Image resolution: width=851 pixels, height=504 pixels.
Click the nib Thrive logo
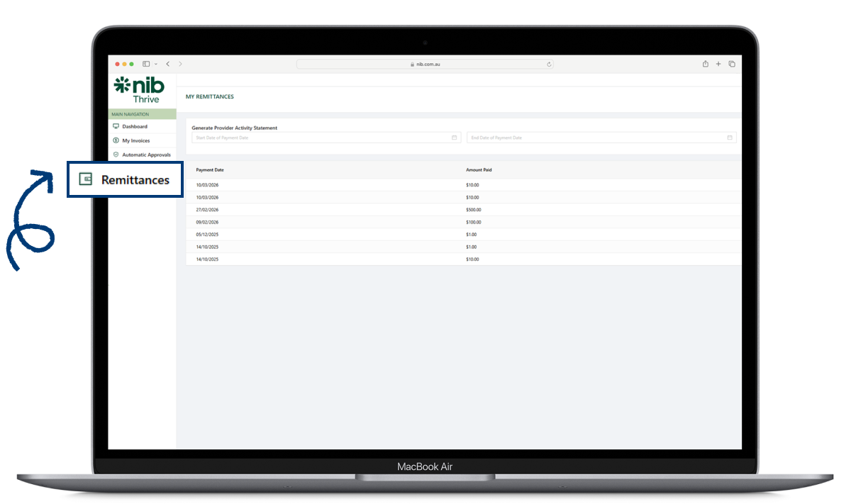[140, 90]
